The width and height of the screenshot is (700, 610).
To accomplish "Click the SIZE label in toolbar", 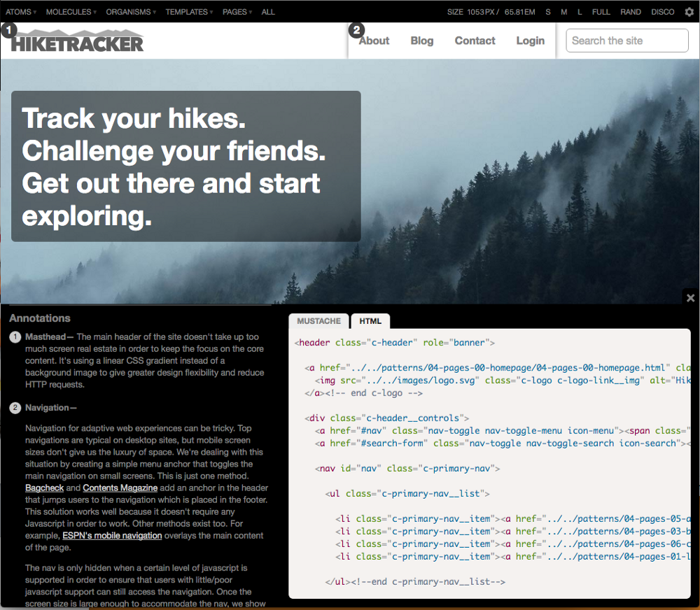I will (455, 12).
